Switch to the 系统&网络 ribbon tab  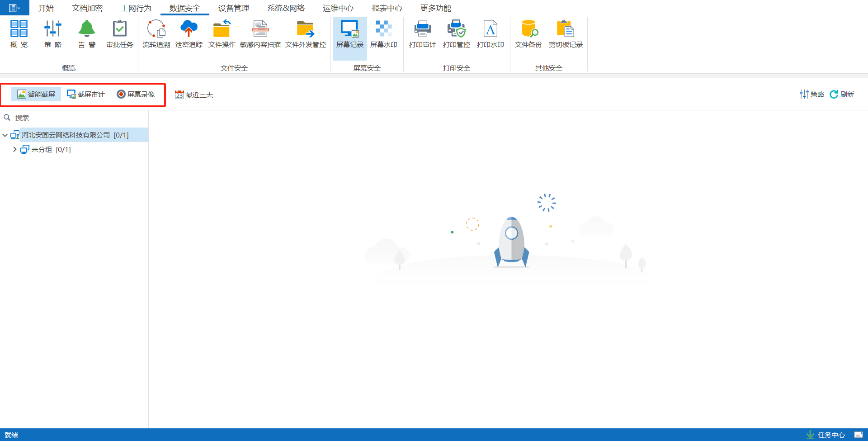point(286,8)
